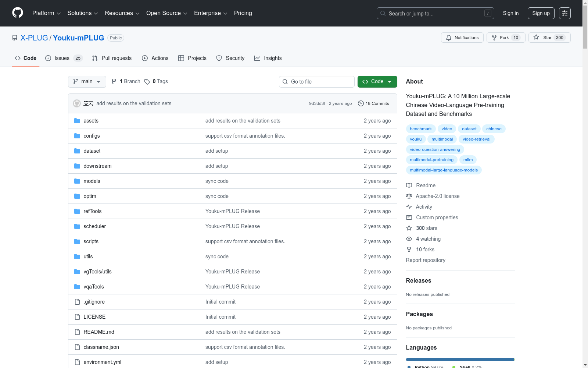Select the video-retrieval topic tag
This screenshot has height=368, width=588.
(477, 139)
